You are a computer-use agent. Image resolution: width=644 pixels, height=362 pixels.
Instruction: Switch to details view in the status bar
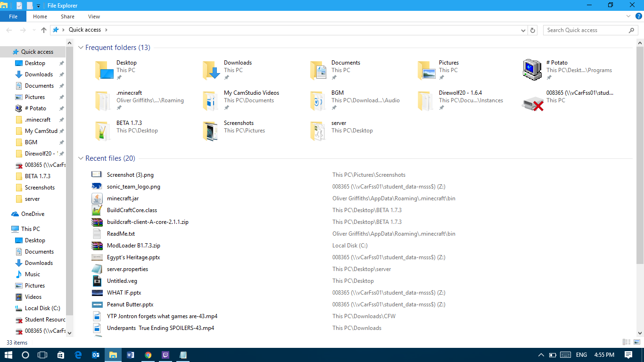(627, 342)
